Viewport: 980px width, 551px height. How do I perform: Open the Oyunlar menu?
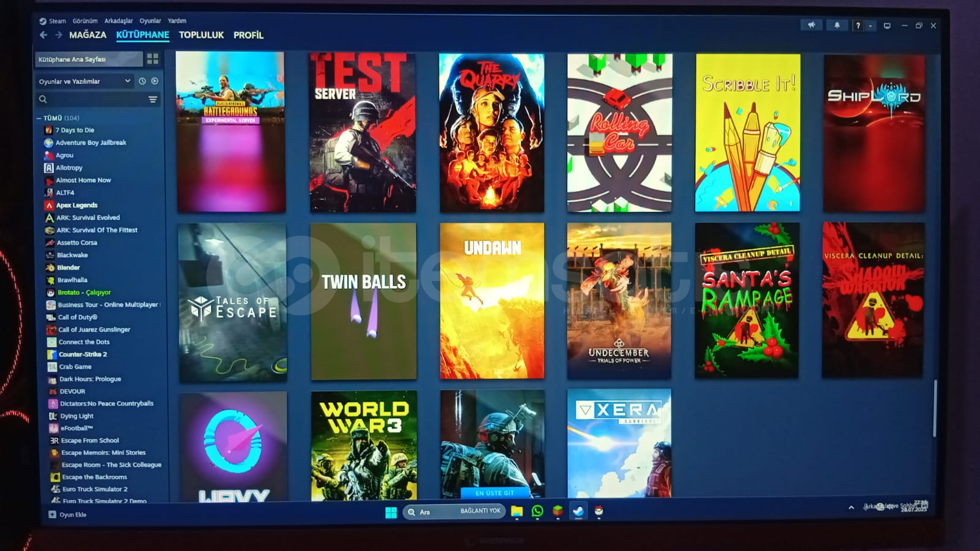point(150,21)
